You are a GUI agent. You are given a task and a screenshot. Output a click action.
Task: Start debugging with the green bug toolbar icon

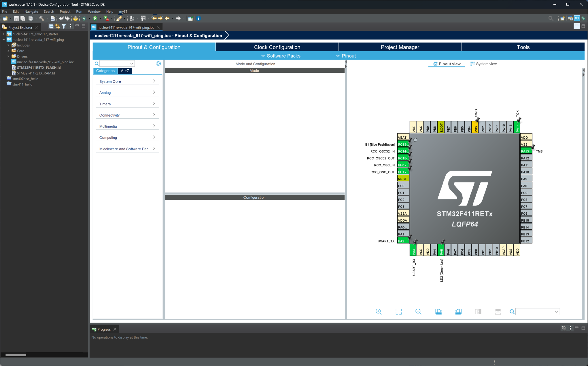point(84,18)
